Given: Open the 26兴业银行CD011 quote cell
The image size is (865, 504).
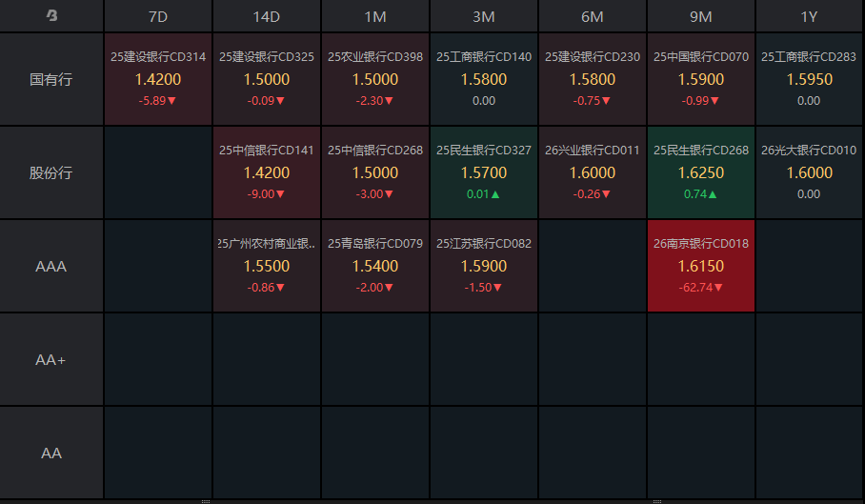Looking at the screenshot, I should (x=593, y=173).
